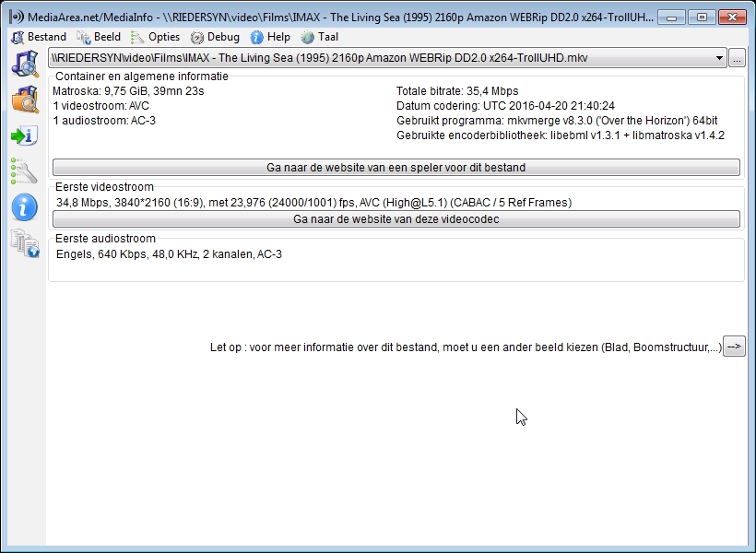Minimize the MediaInfo window

[671, 18]
